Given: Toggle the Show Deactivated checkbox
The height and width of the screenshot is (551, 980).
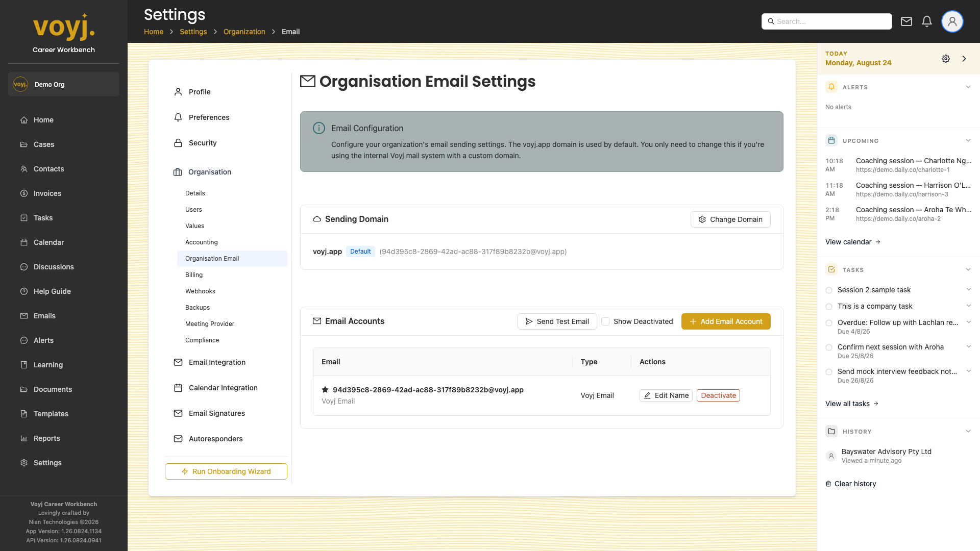Looking at the screenshot, I should 605,321.
